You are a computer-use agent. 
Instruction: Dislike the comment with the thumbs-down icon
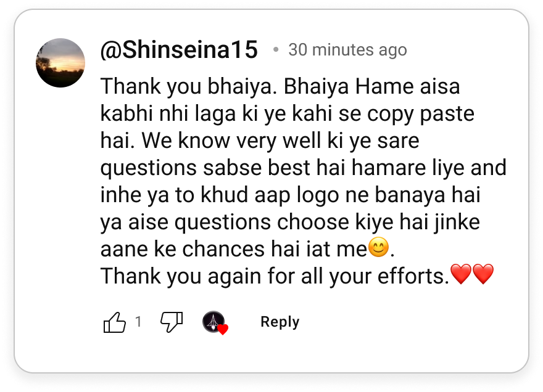pyautogui.click(x=172, y=322)
